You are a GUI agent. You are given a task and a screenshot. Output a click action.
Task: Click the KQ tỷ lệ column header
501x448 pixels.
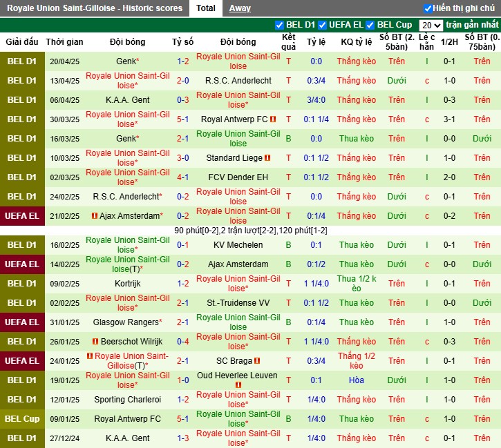[357, 42]
